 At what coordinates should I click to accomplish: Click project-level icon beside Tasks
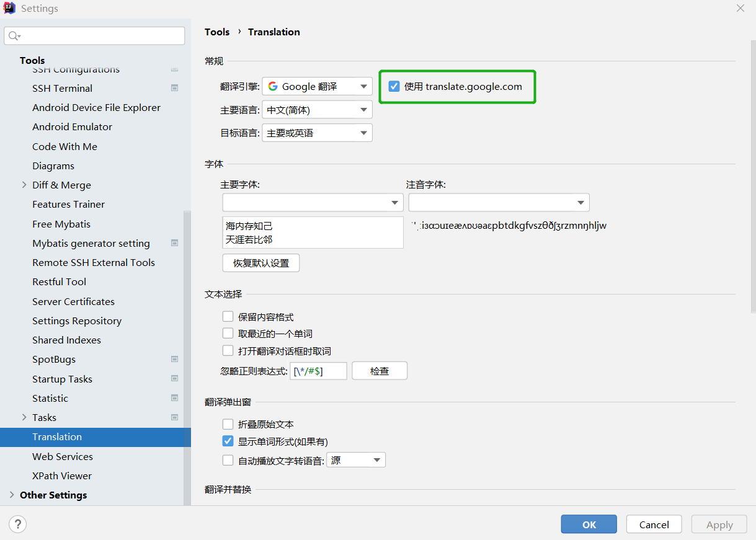(174, 417)
